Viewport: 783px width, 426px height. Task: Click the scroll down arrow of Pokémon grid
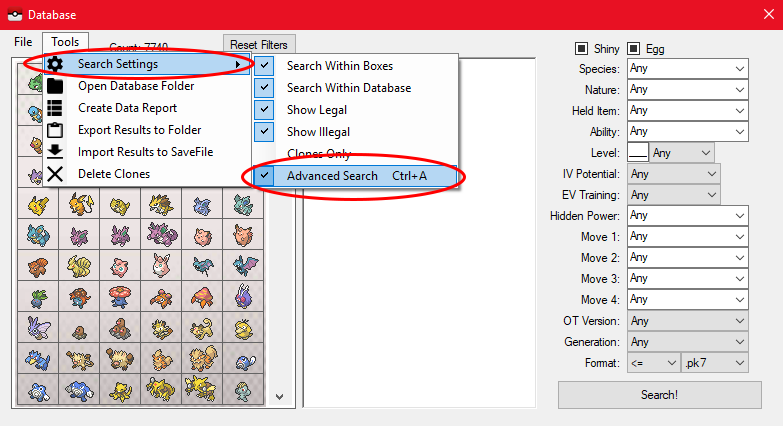[279, 396]
